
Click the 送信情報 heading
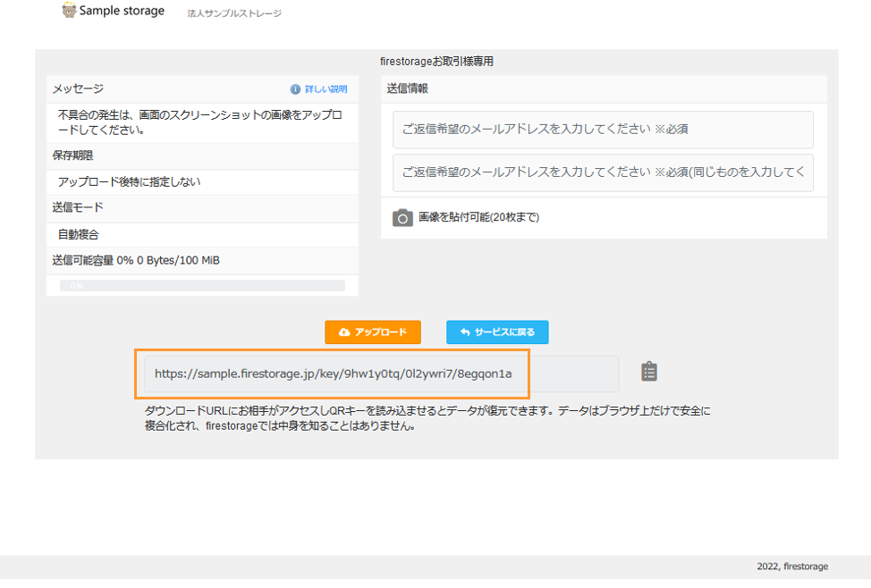click(x=407, y=88)
